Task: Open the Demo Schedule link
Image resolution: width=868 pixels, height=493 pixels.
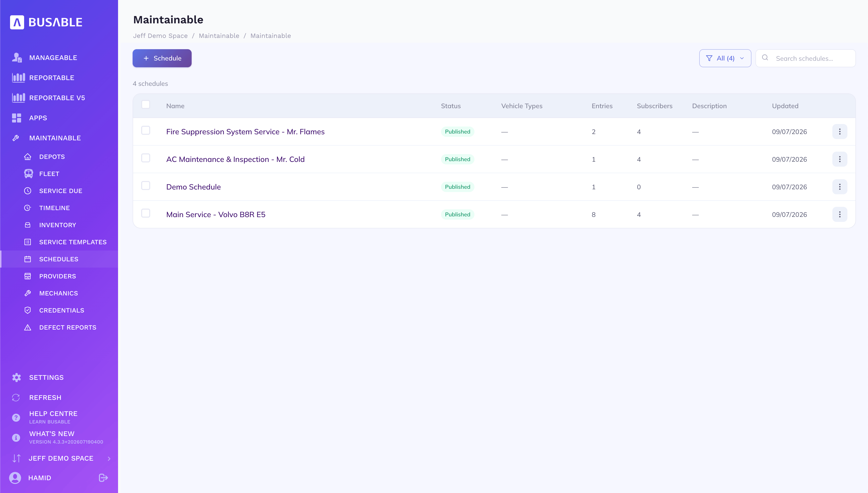Action: coord(193,187)
